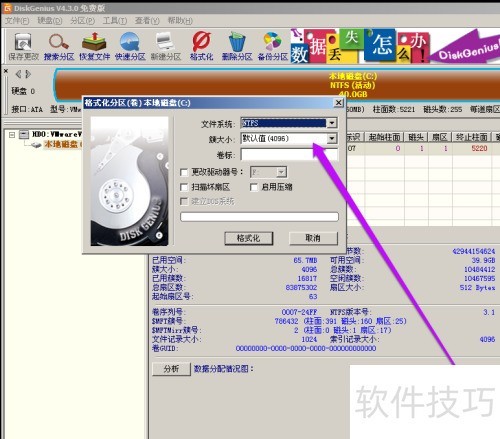Click the 取消 cancel button
Screen dimensions: 500x439
tap(313, 238)
